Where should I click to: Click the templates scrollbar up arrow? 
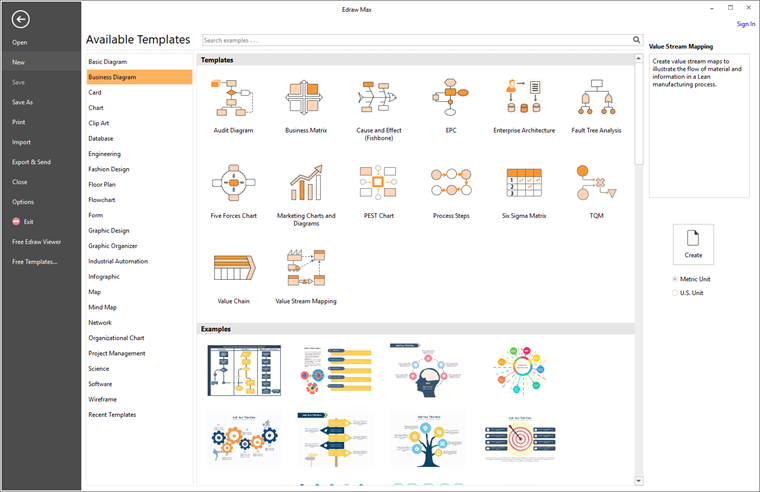pyautogui.click(x=639, y=60)
